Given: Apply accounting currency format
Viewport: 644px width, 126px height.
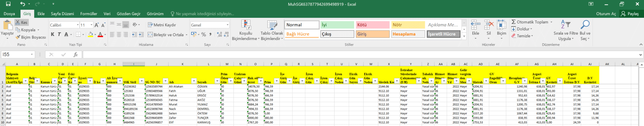Looking at the screenshot, I should coord(193,34).
